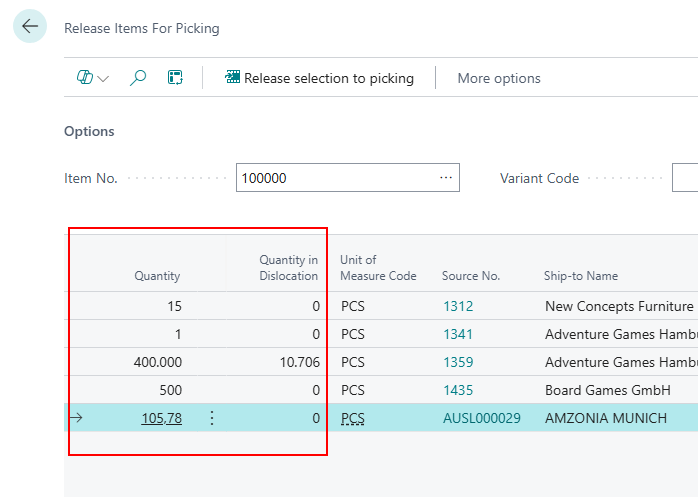Viewport: 698px width, 497px height.
Task: Click the Item No. field containing 100000
Action: point(335,178)
